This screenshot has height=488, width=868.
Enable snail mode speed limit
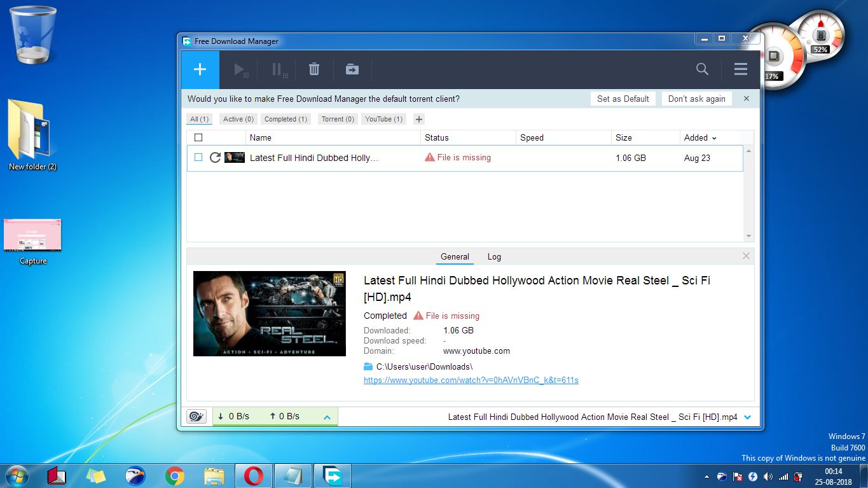click(196, 415)
